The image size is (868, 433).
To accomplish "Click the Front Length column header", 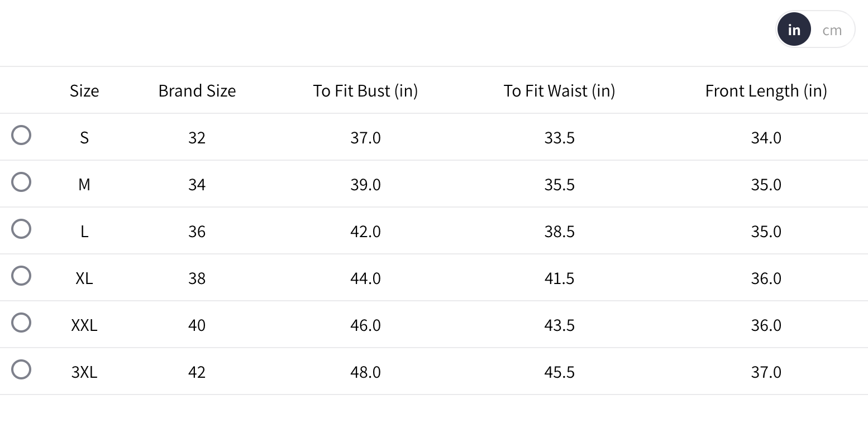I will pyautogui.click(x=766, y=90).
